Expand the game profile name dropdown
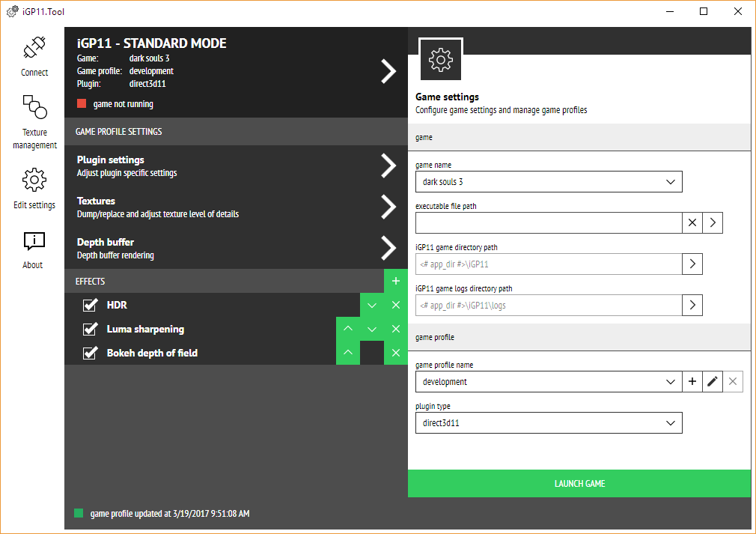The image size is (756, 534). point(549,382)
